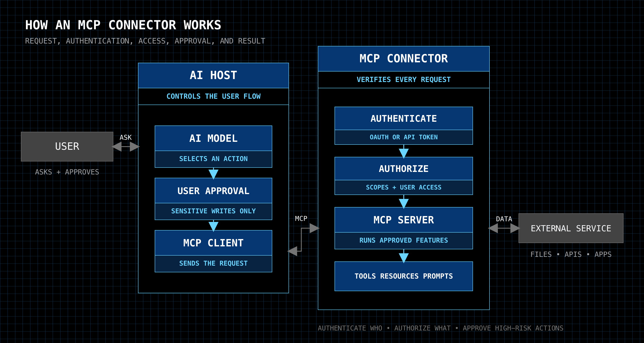Click 'VERIFIES EVERY REQUEST' text
The width and height of the screenshot is (644, 343).
tap(404, 79)
